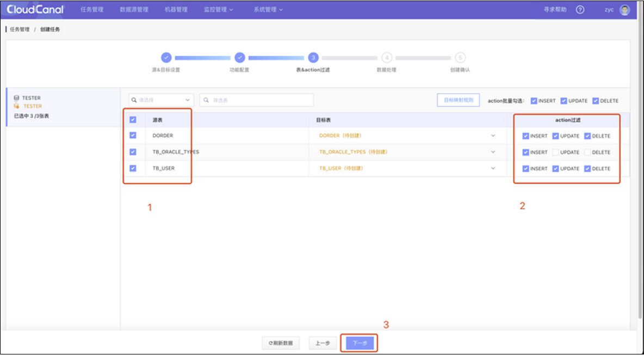The height and width of the screenshot is (355, 644).
Task: Click the help question mark icon
Action: coord(580,10)
